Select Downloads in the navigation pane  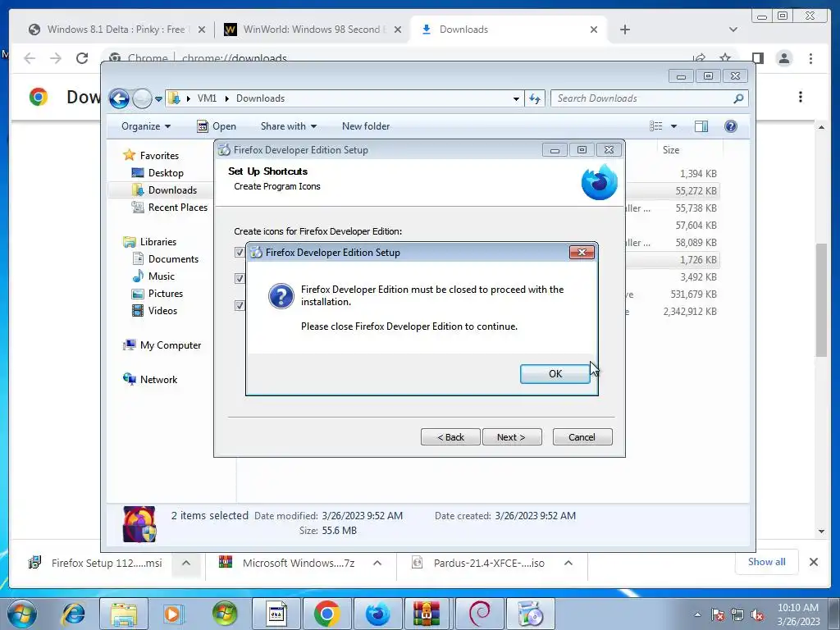pyautogui.click(x=172, y=190)
